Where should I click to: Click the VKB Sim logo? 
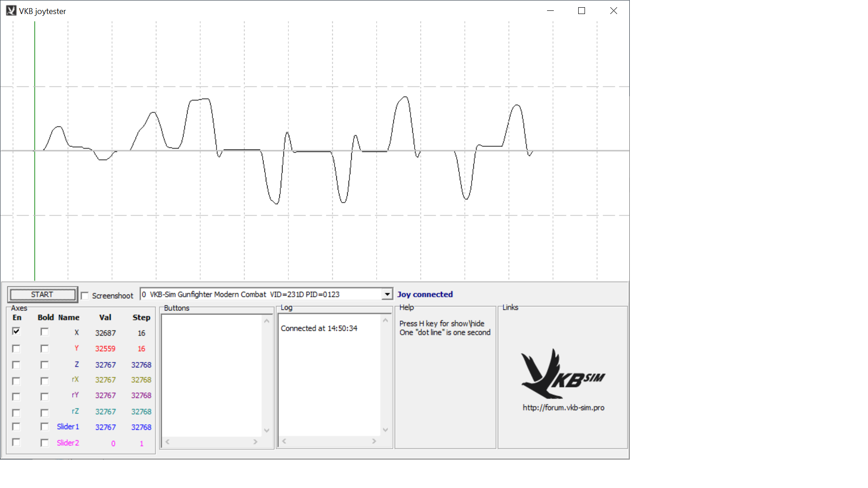(563, 374)
